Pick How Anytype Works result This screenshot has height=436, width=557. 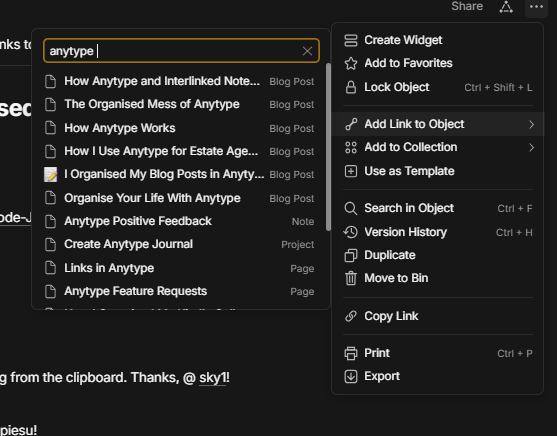point(180,128)
